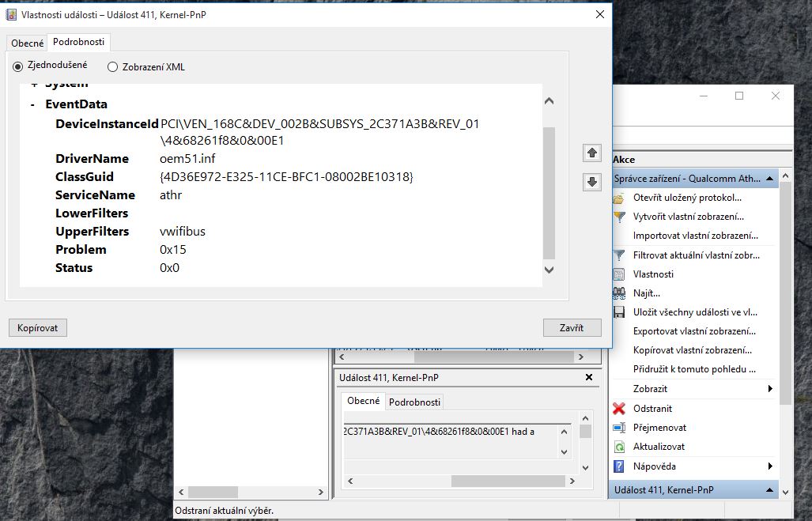Click the event properties dialog title bar icon
Image resolution: width=812 pixels, height=521 pixels.
coord(11,14)
